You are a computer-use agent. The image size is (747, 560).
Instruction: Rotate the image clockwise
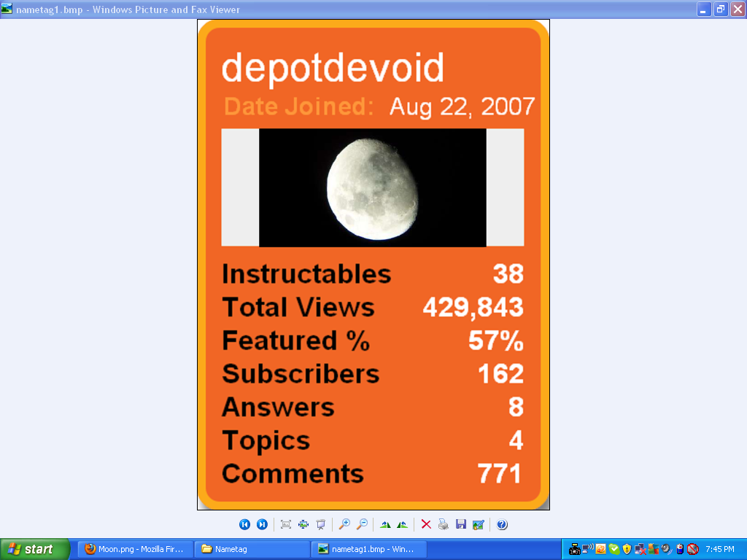385,524
